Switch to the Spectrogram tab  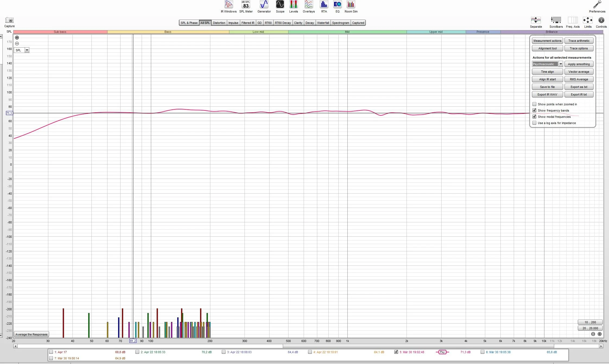tap(340, 23)
